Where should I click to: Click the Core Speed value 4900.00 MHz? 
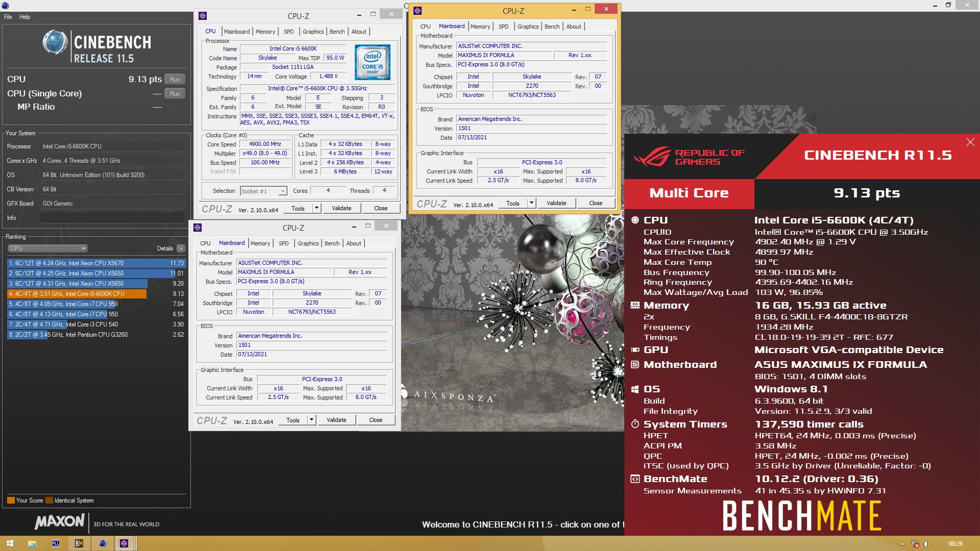point(265,144)
